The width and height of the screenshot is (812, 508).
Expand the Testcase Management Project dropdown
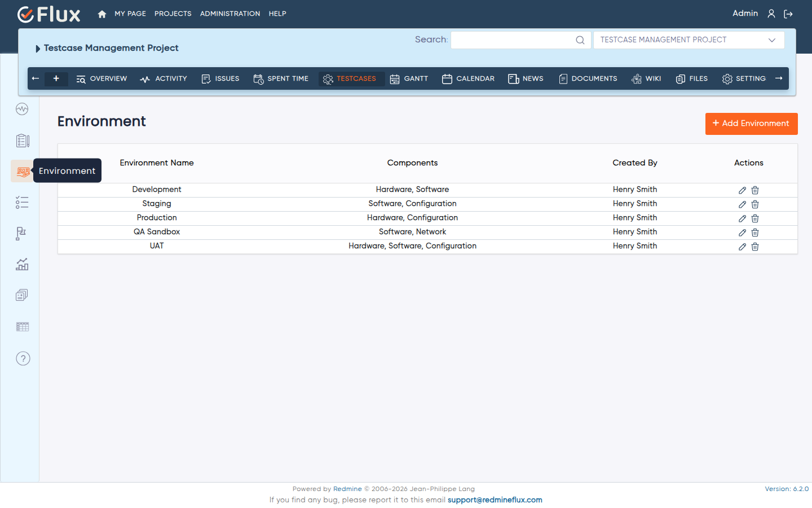689,40
